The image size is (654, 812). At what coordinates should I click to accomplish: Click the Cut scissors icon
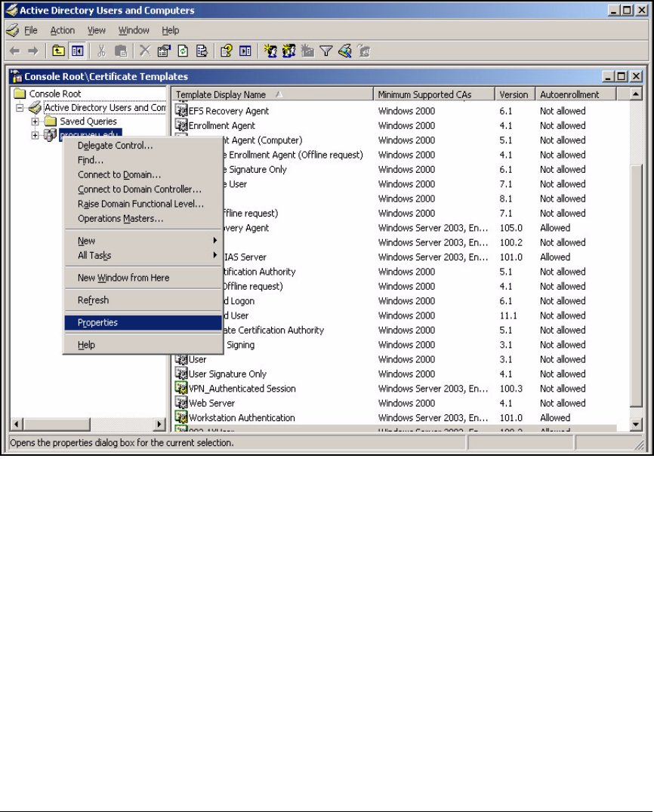pos(101,51)
